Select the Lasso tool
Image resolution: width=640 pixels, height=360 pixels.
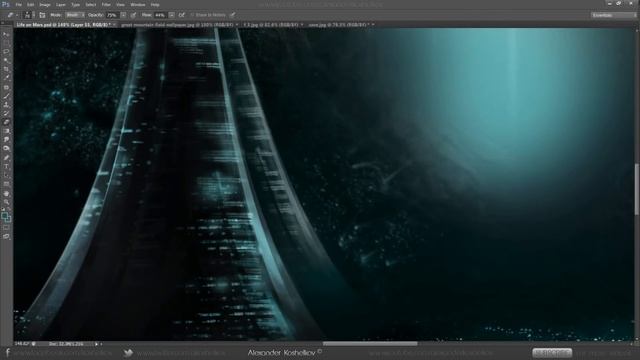(6, 52)
